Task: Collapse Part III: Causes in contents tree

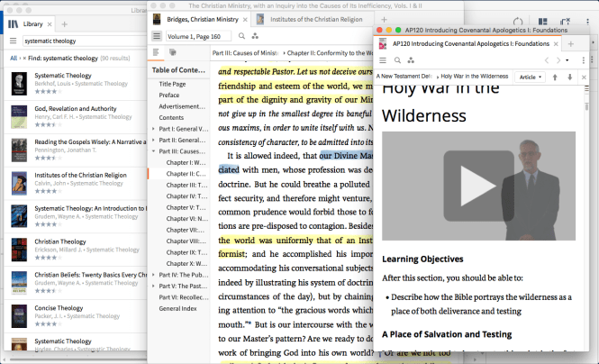Action: tap(155, 152)
